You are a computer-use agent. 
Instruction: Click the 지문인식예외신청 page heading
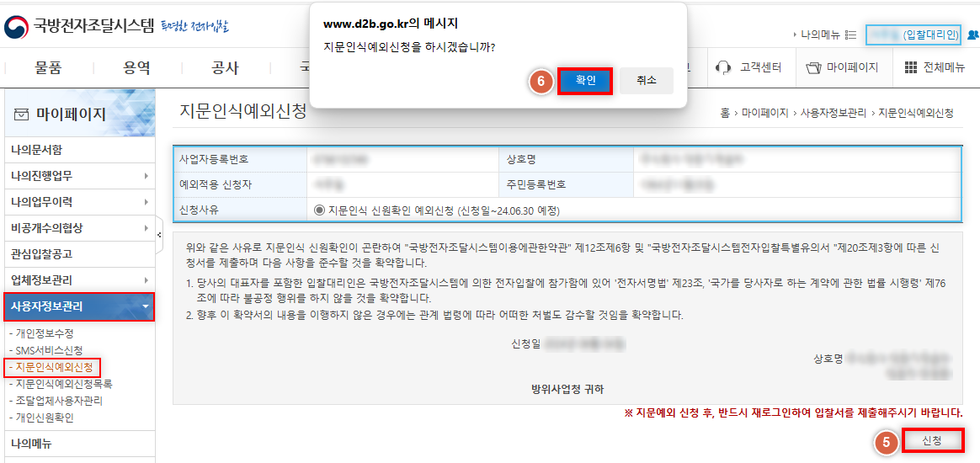(243, 111)
